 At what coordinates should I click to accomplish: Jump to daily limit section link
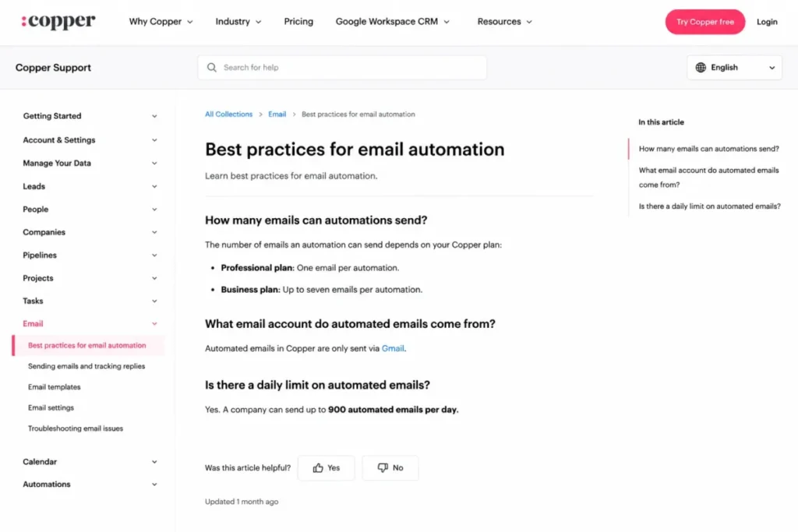click(709, 206)
